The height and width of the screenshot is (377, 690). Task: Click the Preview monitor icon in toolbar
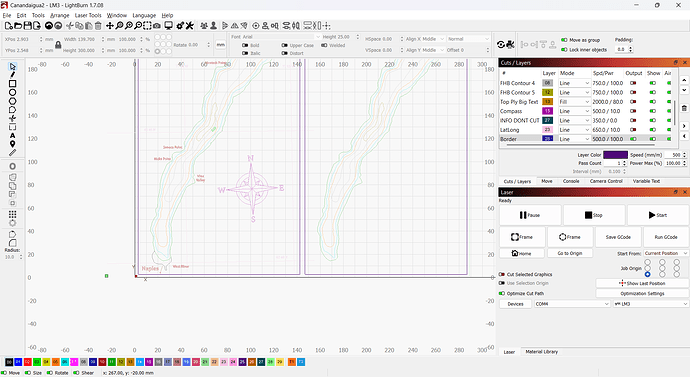tap(168, 26)
